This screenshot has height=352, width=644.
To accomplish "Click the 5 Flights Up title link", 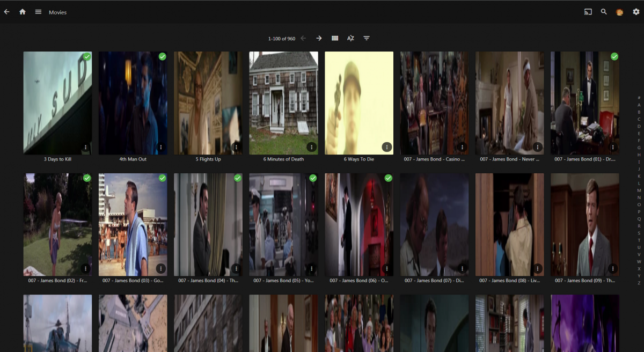I will pos(208,159).
